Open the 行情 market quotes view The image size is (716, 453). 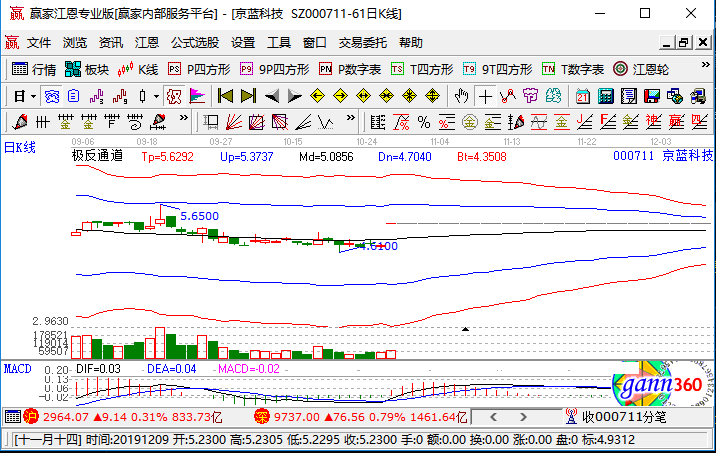click(x=33, y=69)
